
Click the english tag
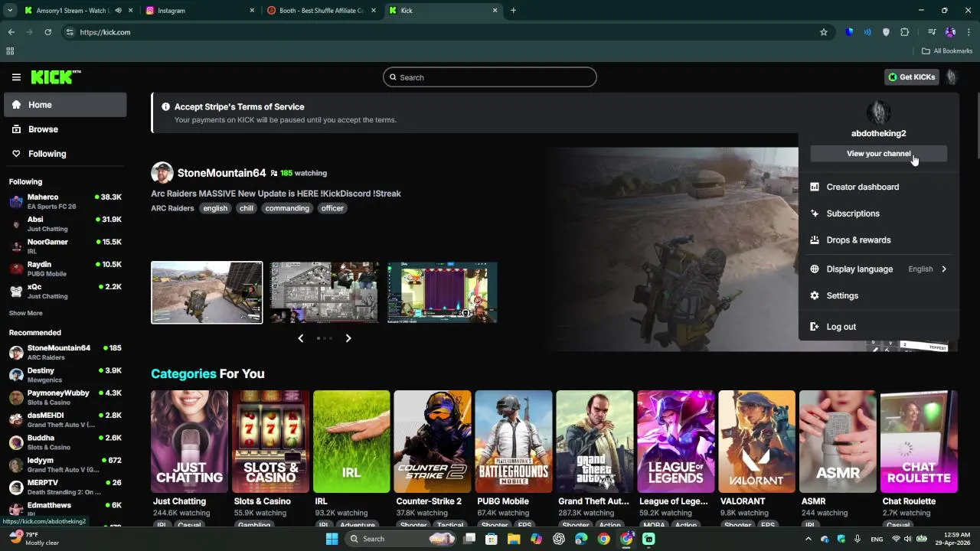pos(215,208)
